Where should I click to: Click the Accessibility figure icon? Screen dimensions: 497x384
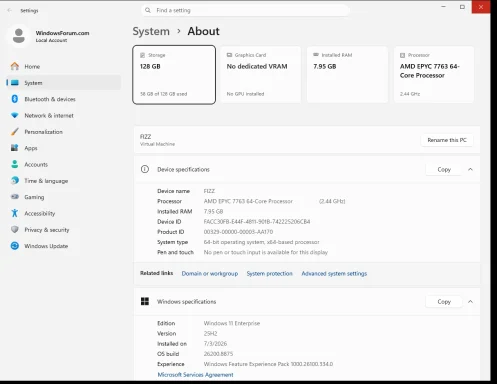[x=15, y=213]
